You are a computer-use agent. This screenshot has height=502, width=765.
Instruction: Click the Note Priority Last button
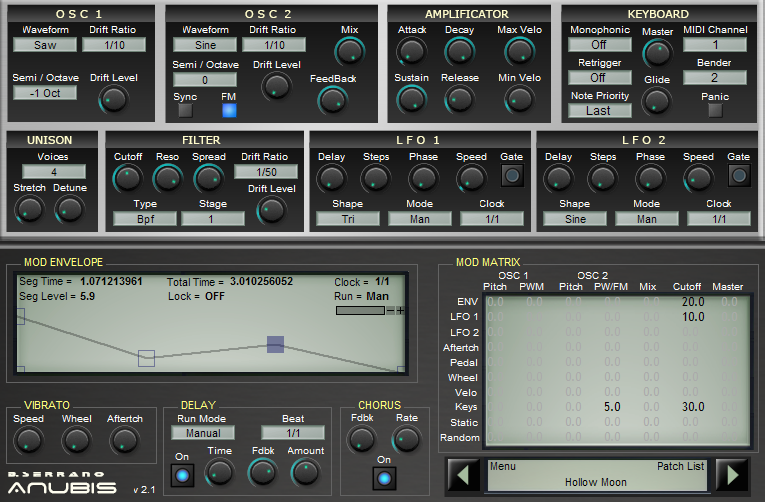point(599,111)
